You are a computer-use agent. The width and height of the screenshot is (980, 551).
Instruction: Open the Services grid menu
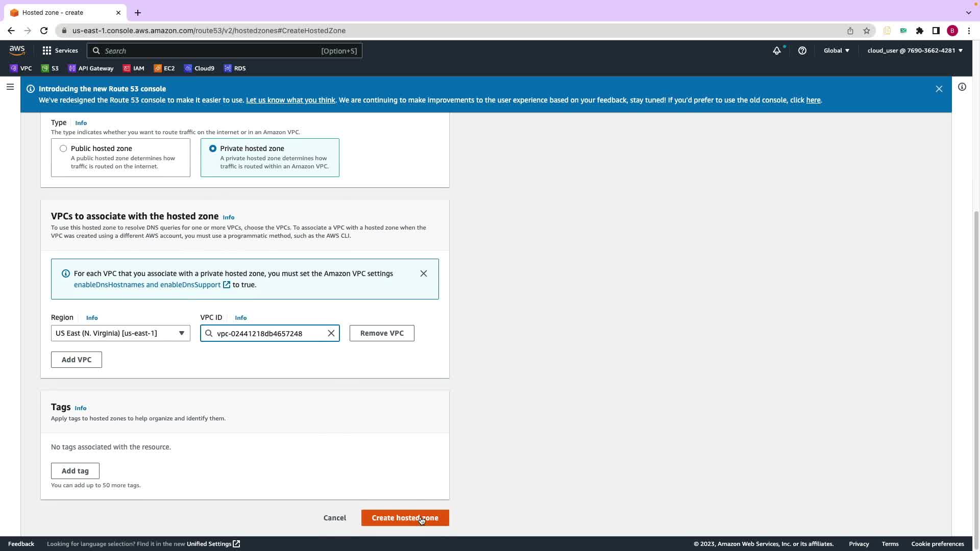point(60,51)
